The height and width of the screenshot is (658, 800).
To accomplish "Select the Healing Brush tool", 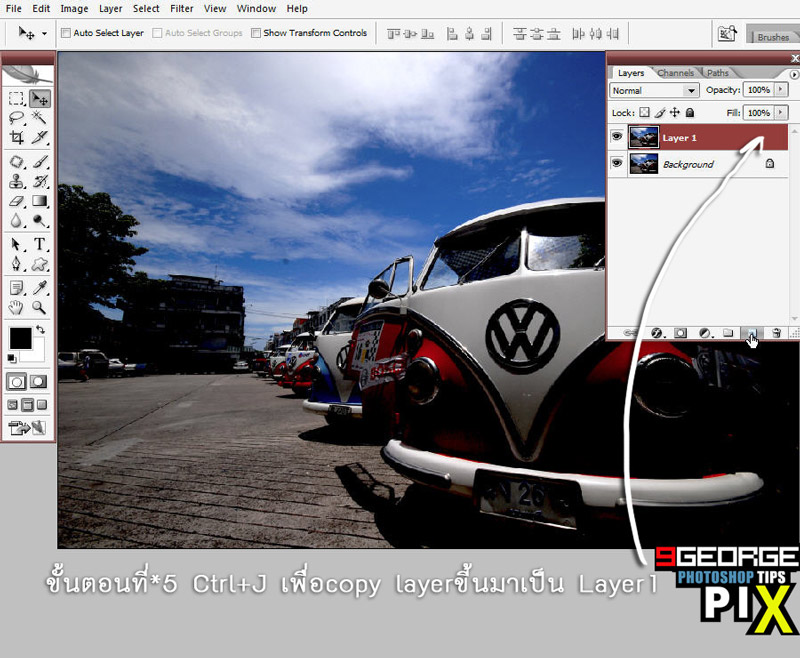I will (16, 162).
